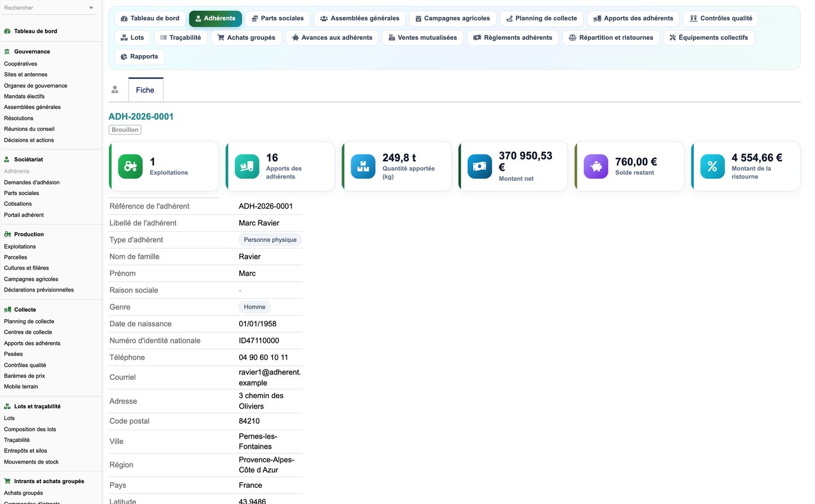The width and height of the screenshot is (815, 504).
Task: Open Entrepôts et silos in sidebar
Action: tap(25, 451)
